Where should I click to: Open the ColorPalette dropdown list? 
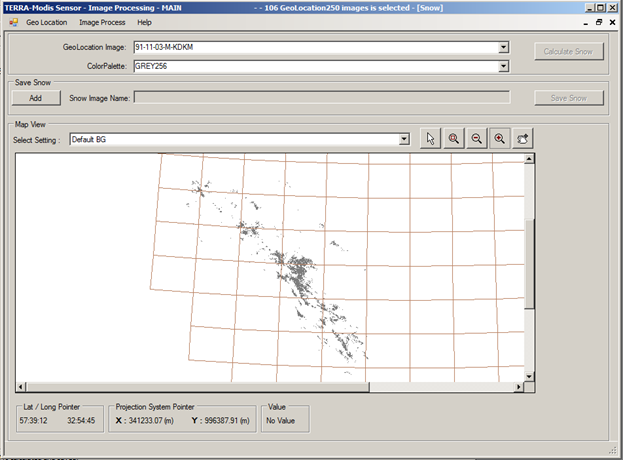504,66
